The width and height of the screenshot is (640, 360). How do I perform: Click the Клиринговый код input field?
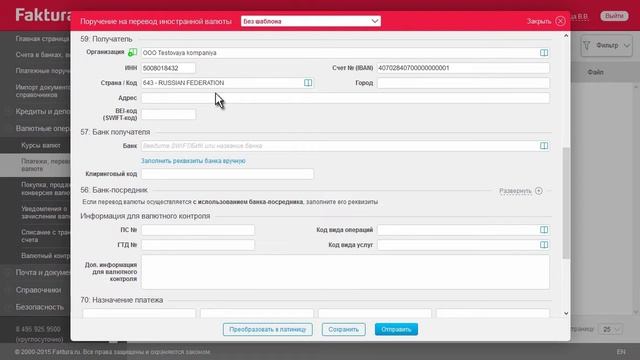(227, 174)
